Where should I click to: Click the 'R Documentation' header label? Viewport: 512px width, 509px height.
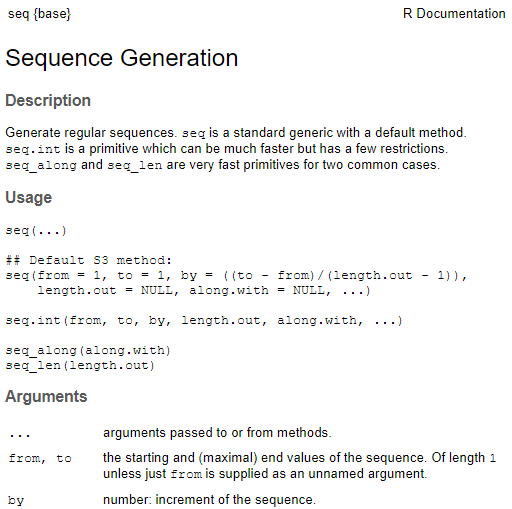454,14
